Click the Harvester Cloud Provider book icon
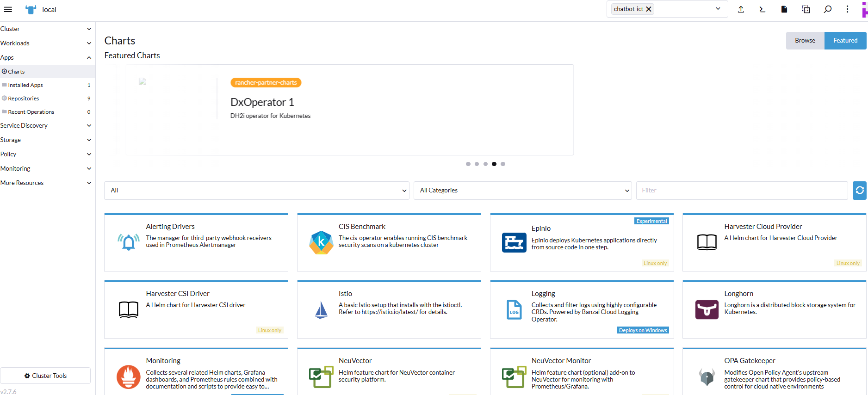Viewport: 868px width, 395px height. (x=707, y=242)
